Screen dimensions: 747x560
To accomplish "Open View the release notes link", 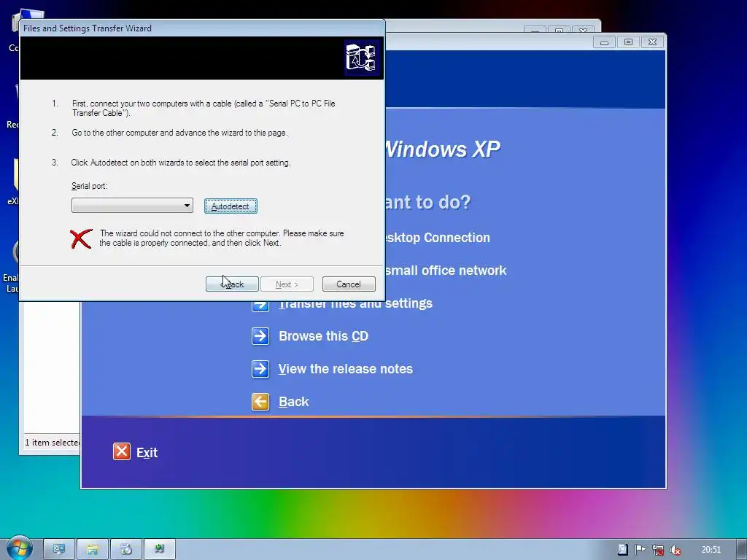I will (345, 369).
